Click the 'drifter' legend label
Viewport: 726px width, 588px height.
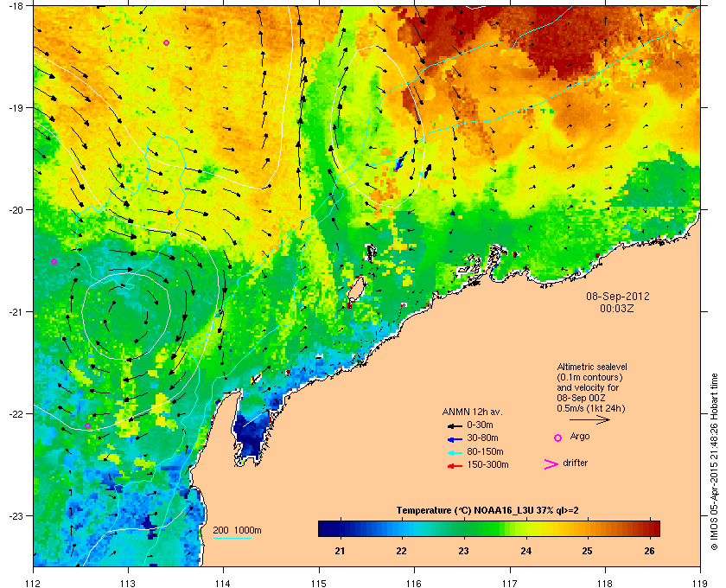(575, 463)
